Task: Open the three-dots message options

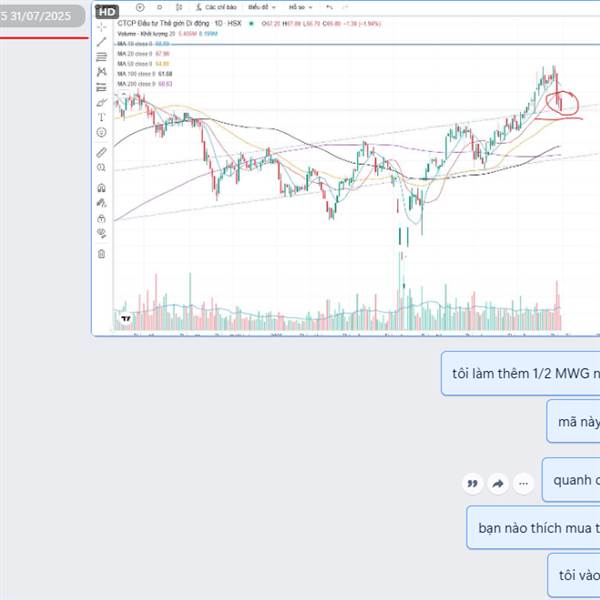Action: [x=523, y=484]
